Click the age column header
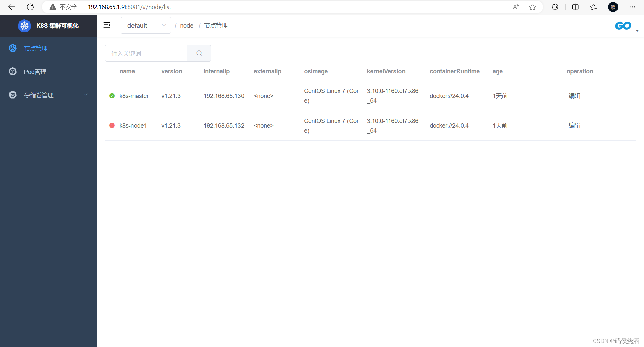Image resolution: width=644 pixels, height=347 pixels. (x=498, y=71)
